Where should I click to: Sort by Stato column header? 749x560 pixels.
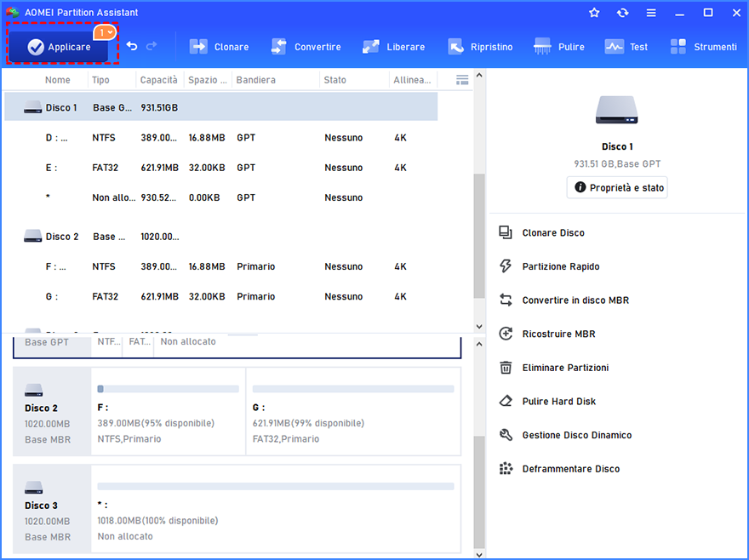click(x=334, y=80)
